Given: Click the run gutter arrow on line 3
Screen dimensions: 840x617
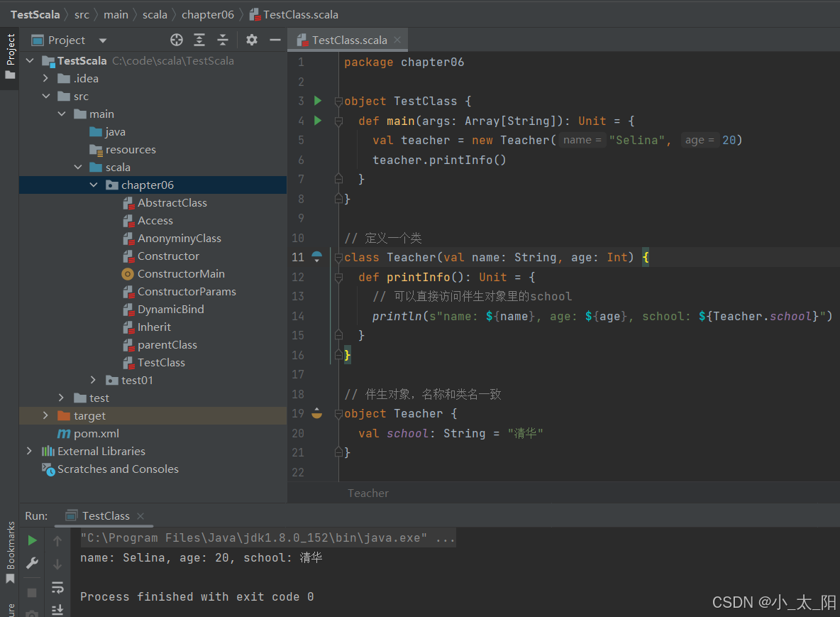Looking at the screenshot, I should [318, 101].
